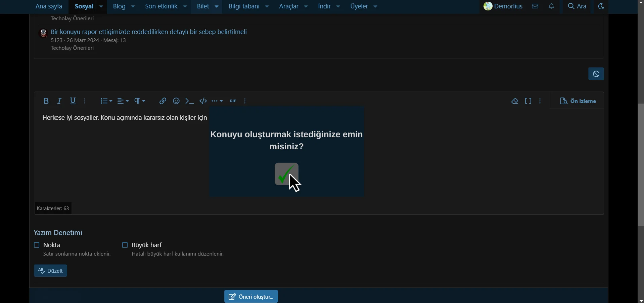Open the Sosyal menu item
The height and width of the screenshot is (303, 644).
(x=84, y=6)
